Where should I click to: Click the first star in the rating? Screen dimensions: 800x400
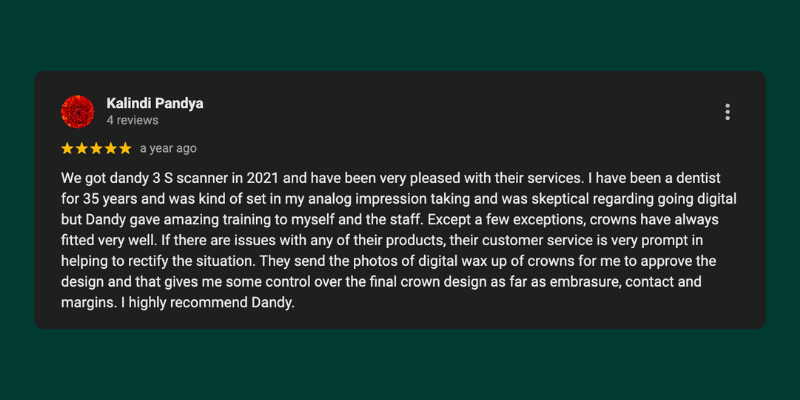(68, 149)
